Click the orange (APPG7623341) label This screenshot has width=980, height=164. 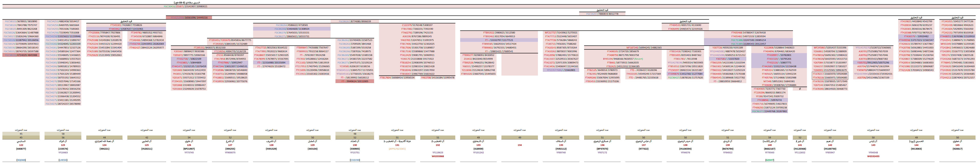click(x=397, y=149)
